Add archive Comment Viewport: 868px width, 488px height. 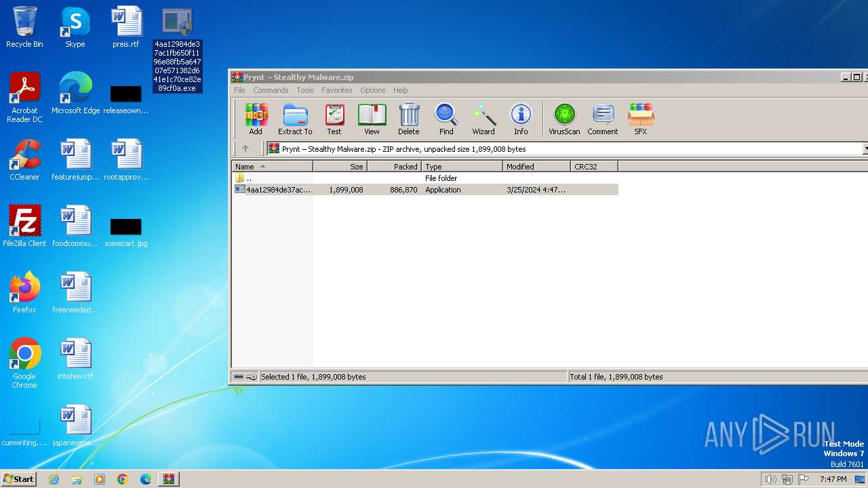coord(603,119)
